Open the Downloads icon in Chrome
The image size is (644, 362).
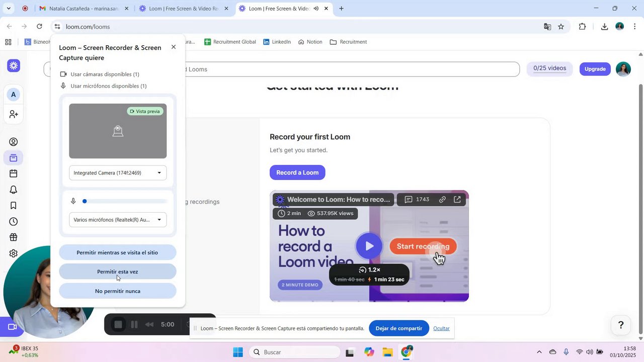604,27
